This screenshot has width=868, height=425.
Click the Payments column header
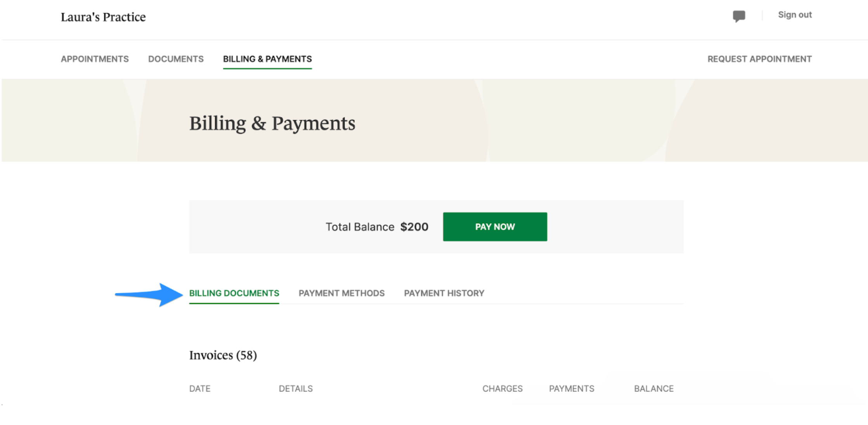(571, 389)
